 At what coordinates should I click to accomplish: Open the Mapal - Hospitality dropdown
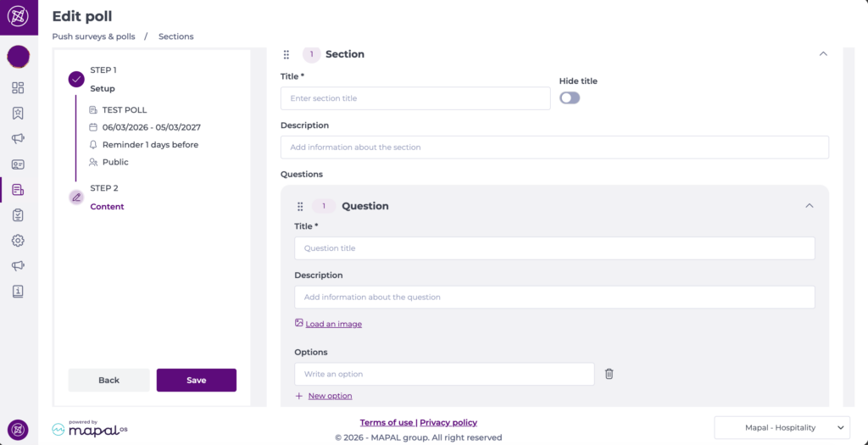point(781,428)
